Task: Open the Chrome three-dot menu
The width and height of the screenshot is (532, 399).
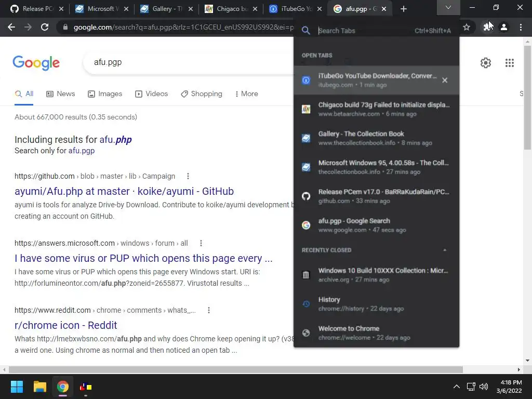Action: tap(521, 27)
